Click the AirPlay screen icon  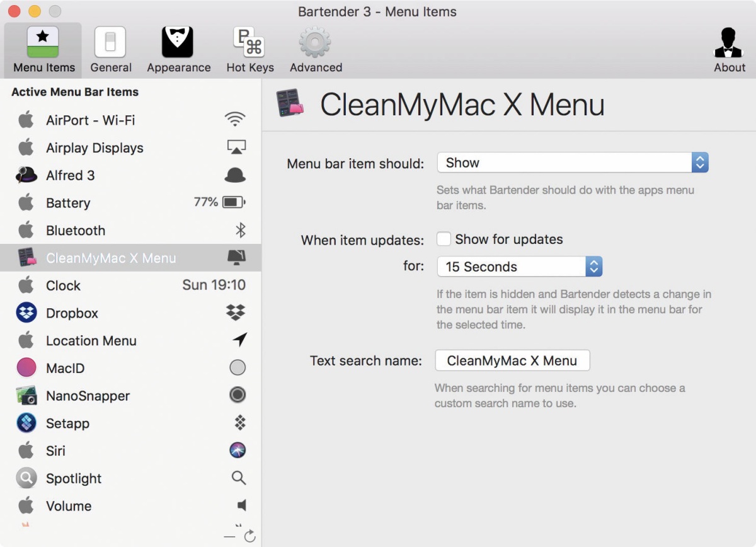236,147
